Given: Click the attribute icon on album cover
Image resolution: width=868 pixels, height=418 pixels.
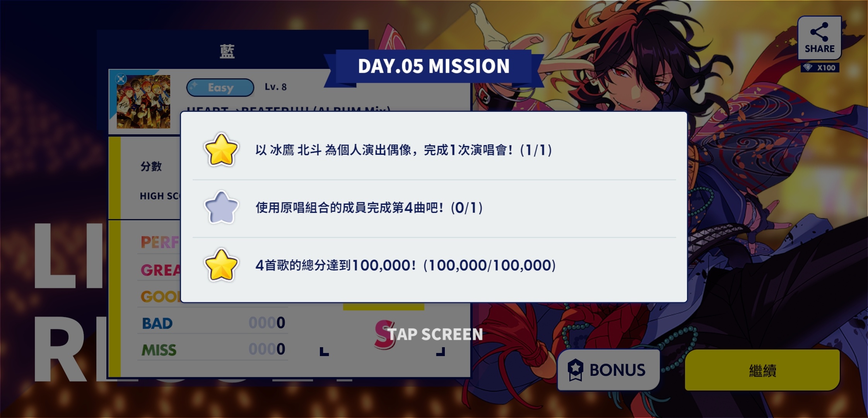Looking at the screenshot, I should pos(121,79).
